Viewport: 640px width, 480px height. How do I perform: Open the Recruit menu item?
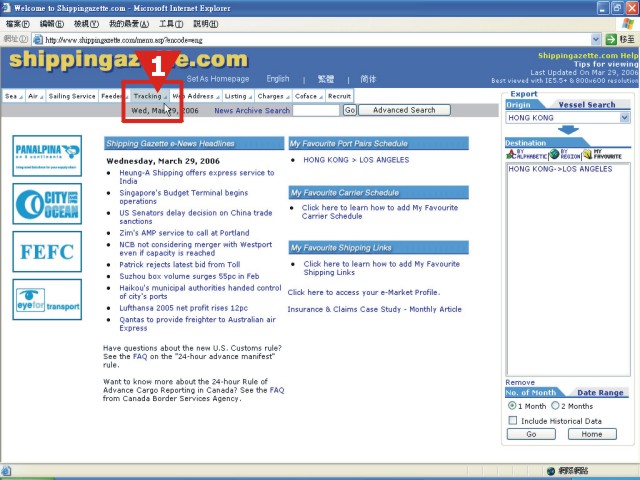coord(339,96)
